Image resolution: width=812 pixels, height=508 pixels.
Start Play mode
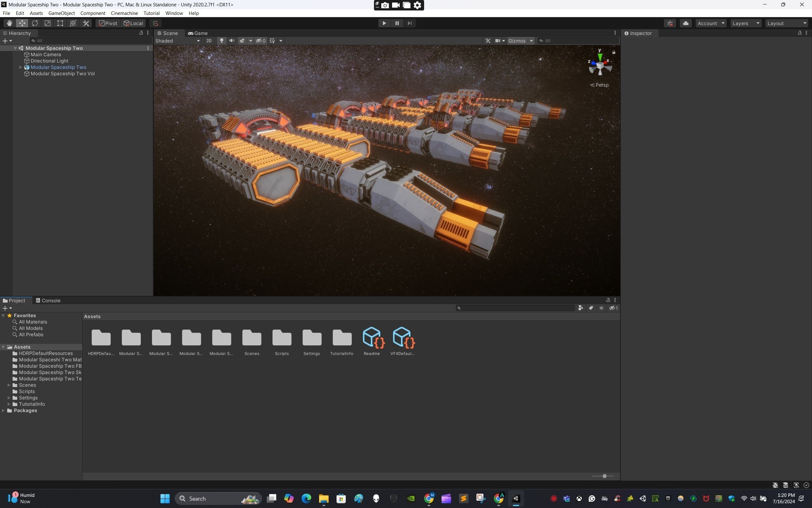(384, 23)
